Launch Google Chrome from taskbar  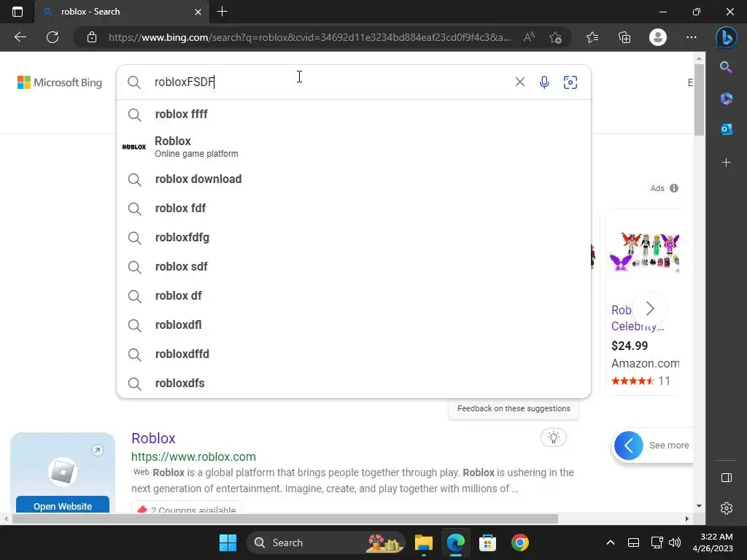tap(519, 542)
